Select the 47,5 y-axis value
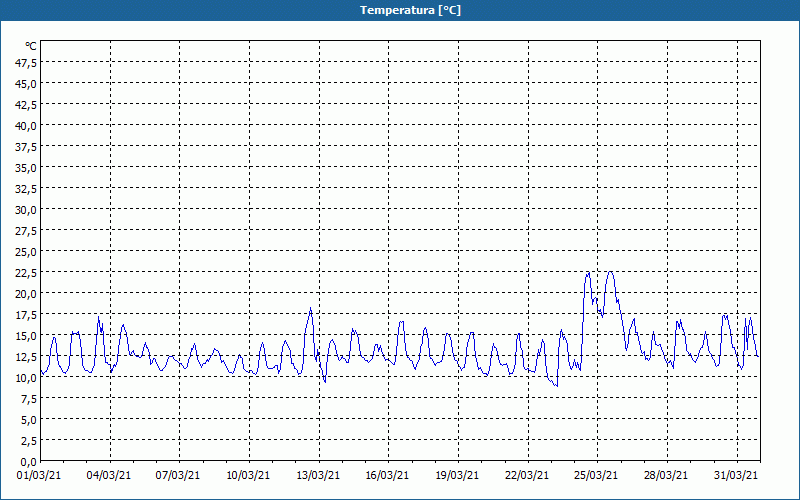The image size is (800, 500). click(27, 63)
